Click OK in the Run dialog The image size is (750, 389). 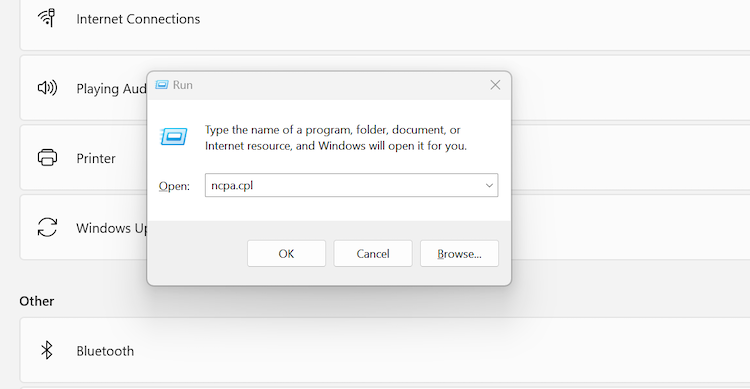tap(286, 254)
